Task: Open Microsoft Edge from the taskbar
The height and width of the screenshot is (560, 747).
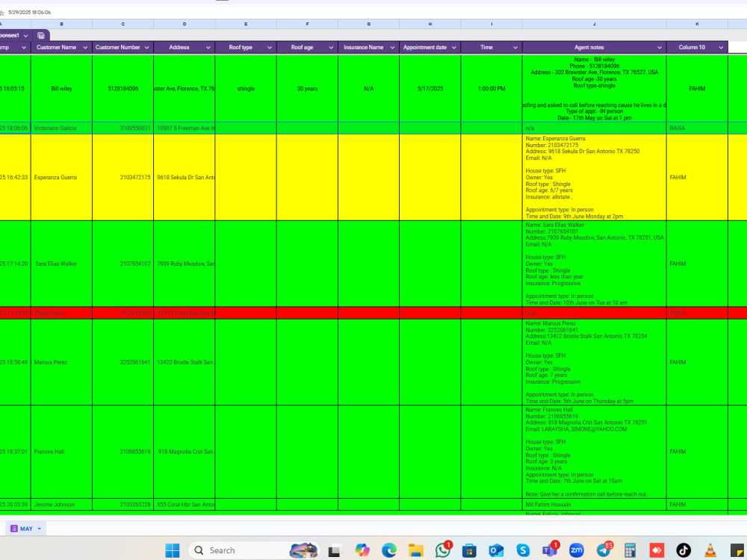Action: [389, 550]
